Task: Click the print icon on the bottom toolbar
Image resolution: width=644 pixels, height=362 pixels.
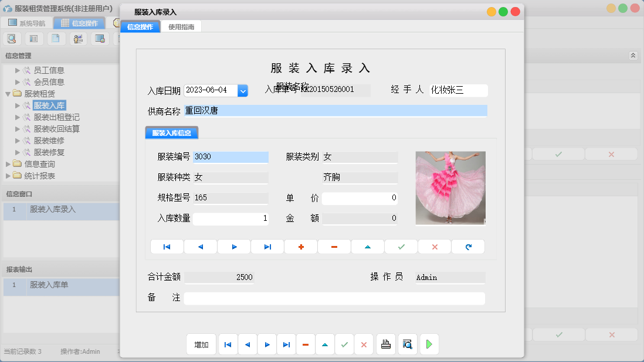Action: [386, 344]
